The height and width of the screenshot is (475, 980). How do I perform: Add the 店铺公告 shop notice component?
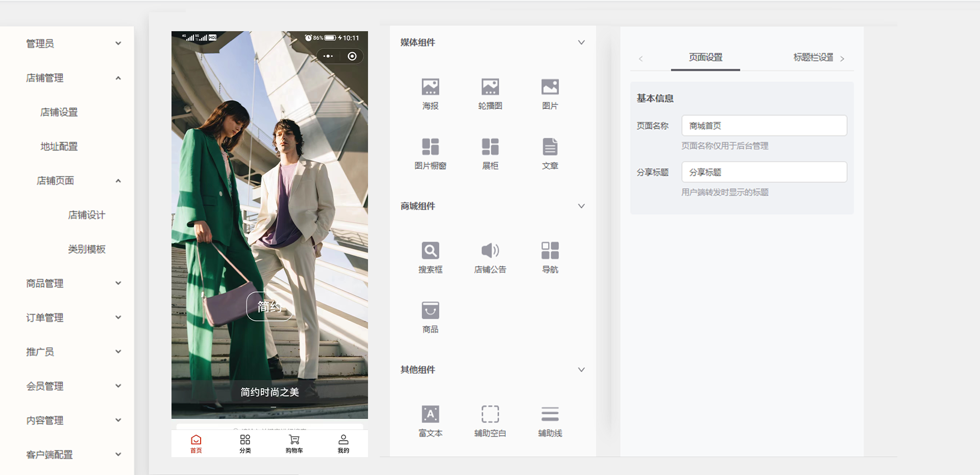tap(490, 257)
